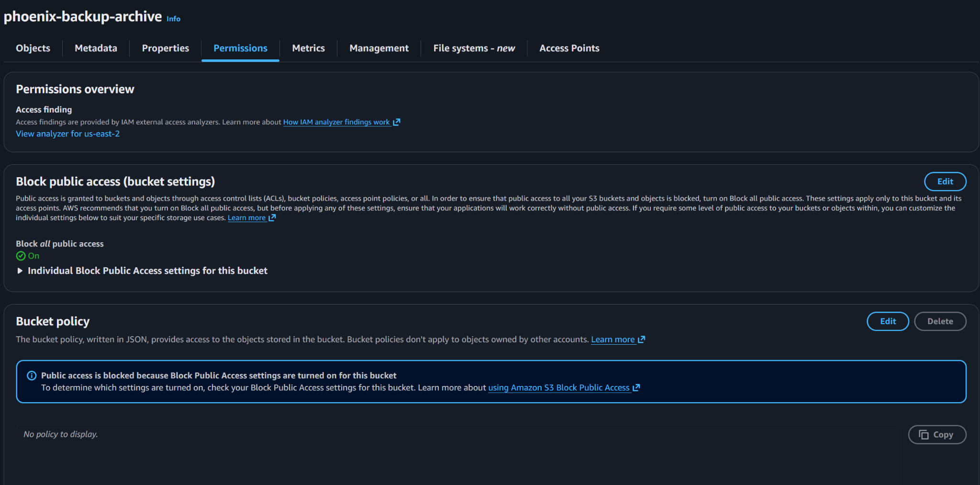
Task: Click the Block all public access label
Action: 60,244
